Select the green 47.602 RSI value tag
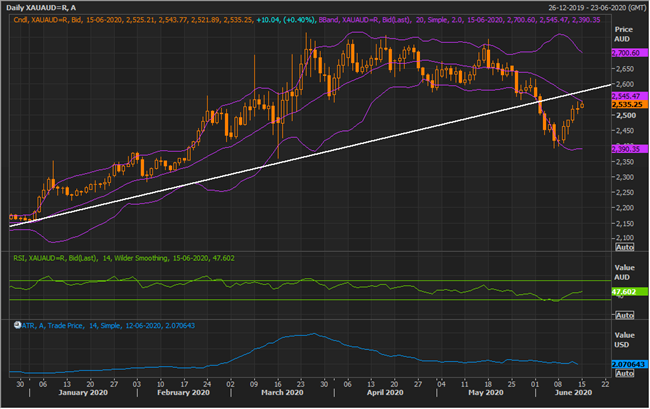 [x=629, y=292]
